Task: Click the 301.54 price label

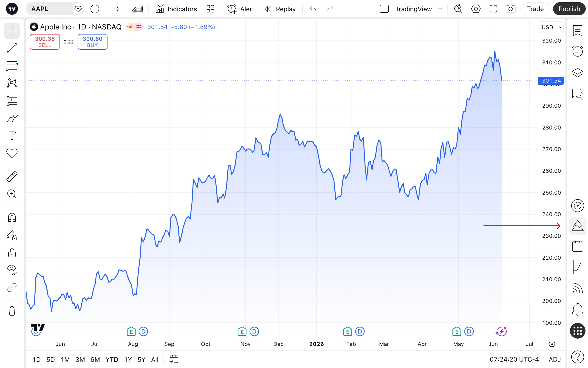Action: pyautogui.click(x=551, y=80)
